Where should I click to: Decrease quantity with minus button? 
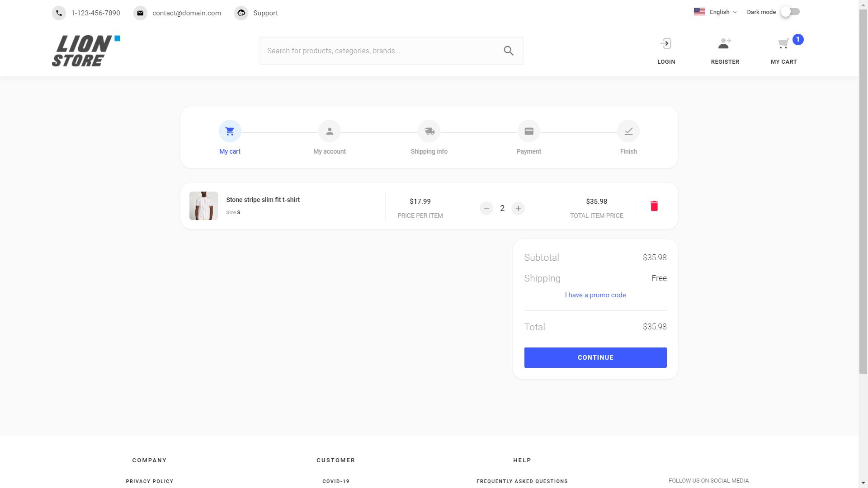[x=486, y=208]
